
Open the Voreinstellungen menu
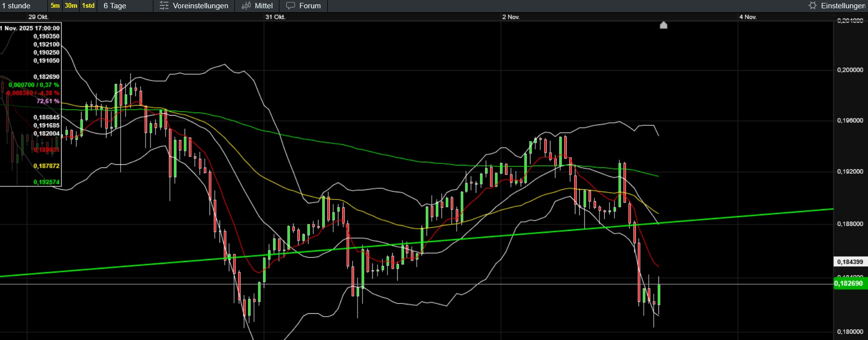(x=200, y=6)
